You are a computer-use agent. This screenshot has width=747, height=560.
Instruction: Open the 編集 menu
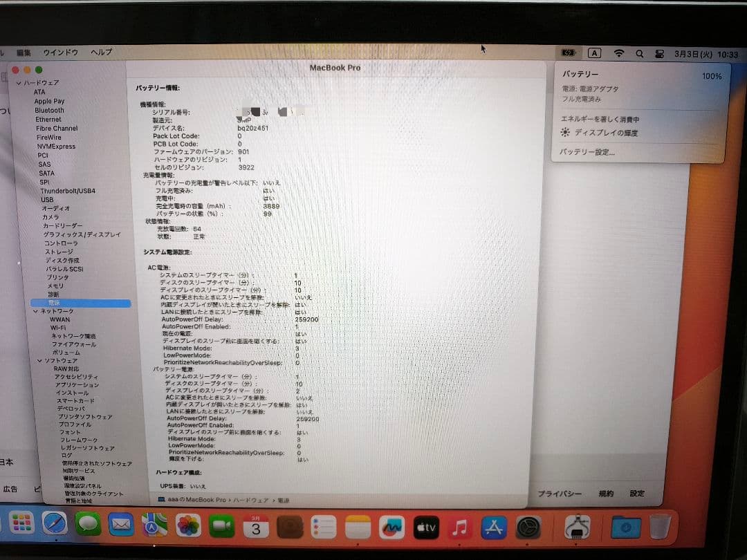pos(24,53)
